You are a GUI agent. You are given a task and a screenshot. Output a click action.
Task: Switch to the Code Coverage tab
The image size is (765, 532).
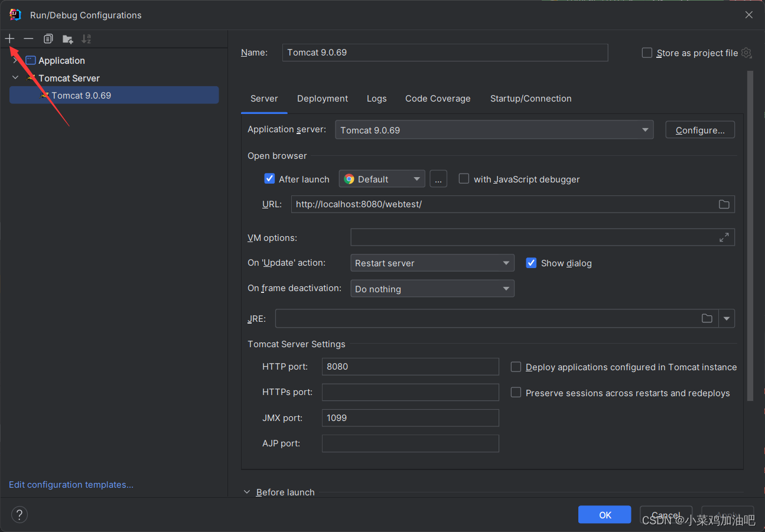point(438,99)
